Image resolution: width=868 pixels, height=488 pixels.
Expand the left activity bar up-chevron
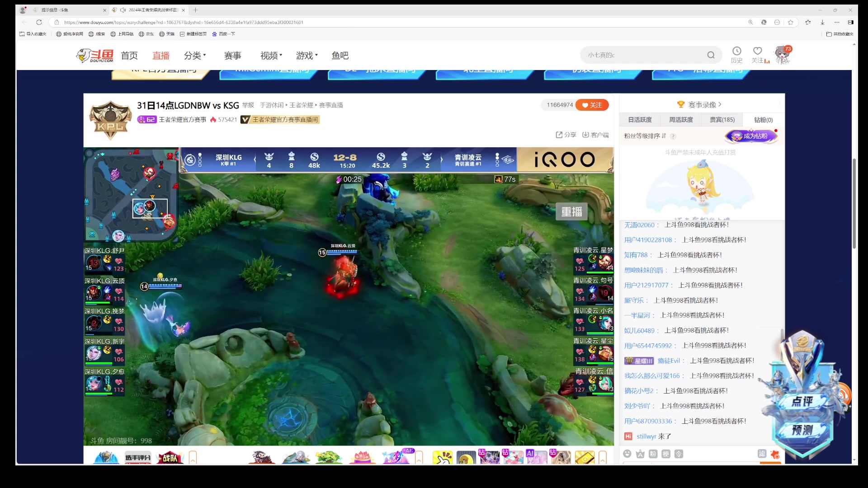(x=193, y=458)
